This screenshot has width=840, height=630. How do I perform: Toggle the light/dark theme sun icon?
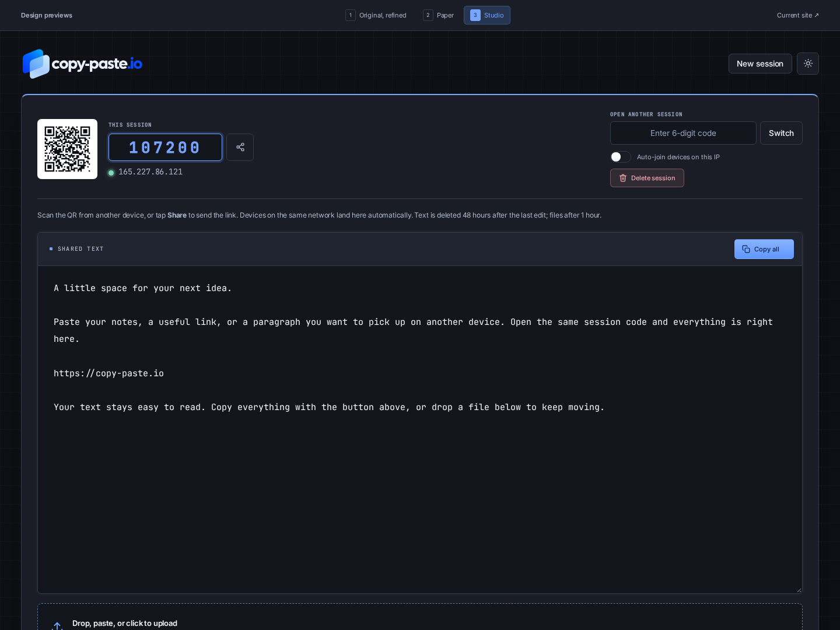(808, 64)
